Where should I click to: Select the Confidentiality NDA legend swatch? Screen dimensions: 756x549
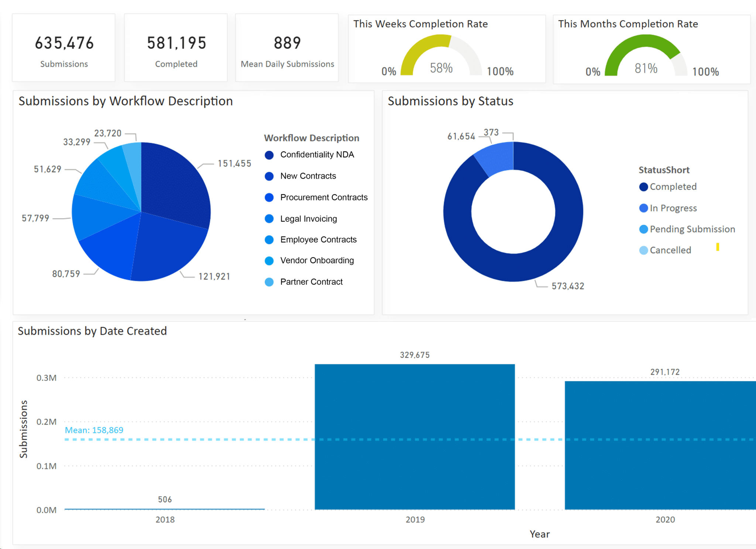click(x=270, y=155)
